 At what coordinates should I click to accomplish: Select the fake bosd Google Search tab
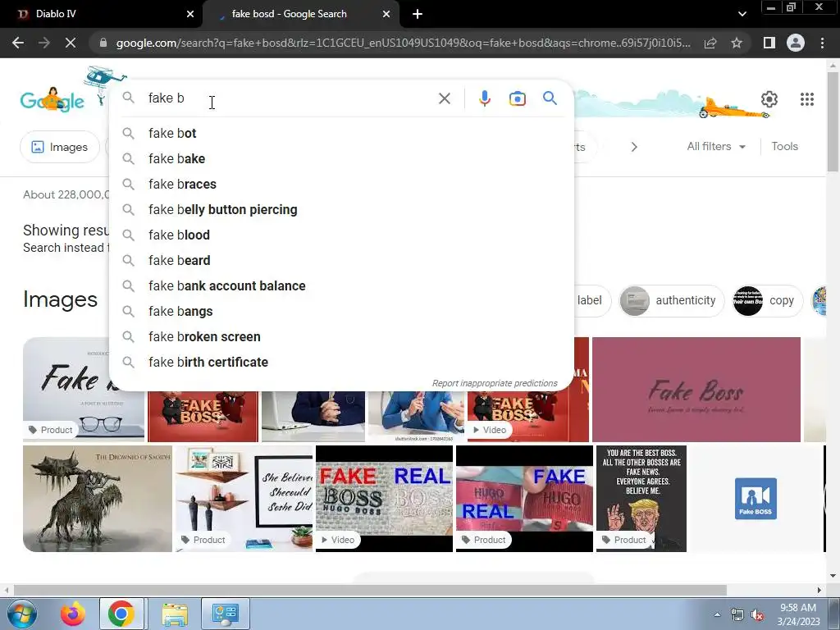[x=301, y=15]
